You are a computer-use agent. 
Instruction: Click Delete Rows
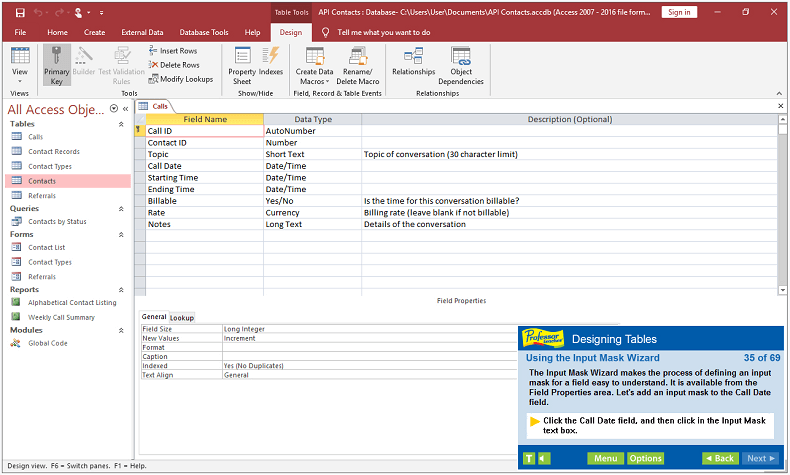pos(174,65)
